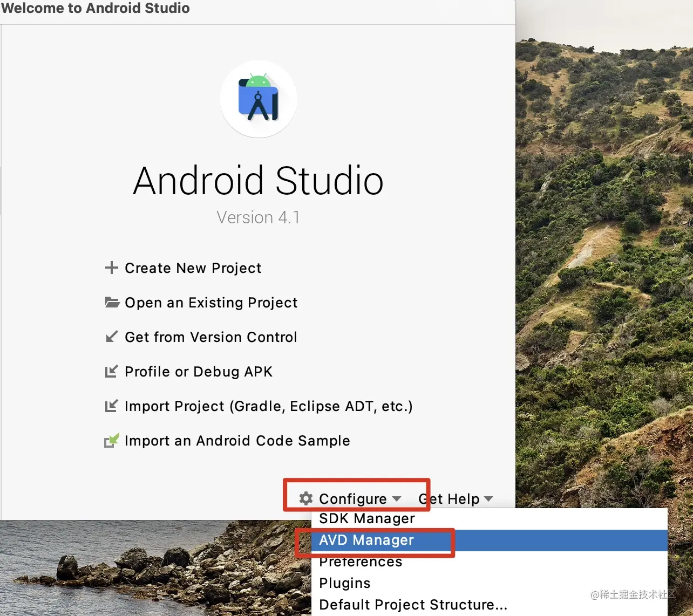Open SDK Manager from the Configure menu
The width and height of the screenshot is (693, 616).
click(x=490, y=518)
